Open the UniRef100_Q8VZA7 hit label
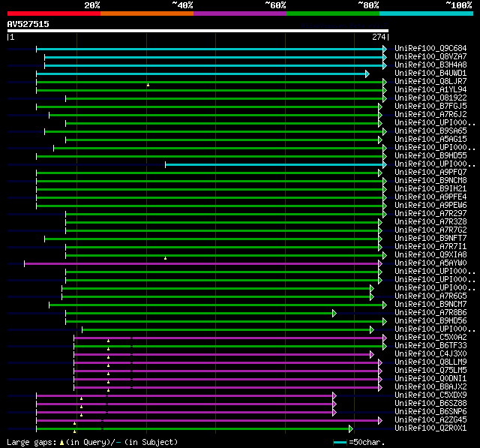This screenshot has width=480, height=448. pyautogui.click(x=430, y=56)
